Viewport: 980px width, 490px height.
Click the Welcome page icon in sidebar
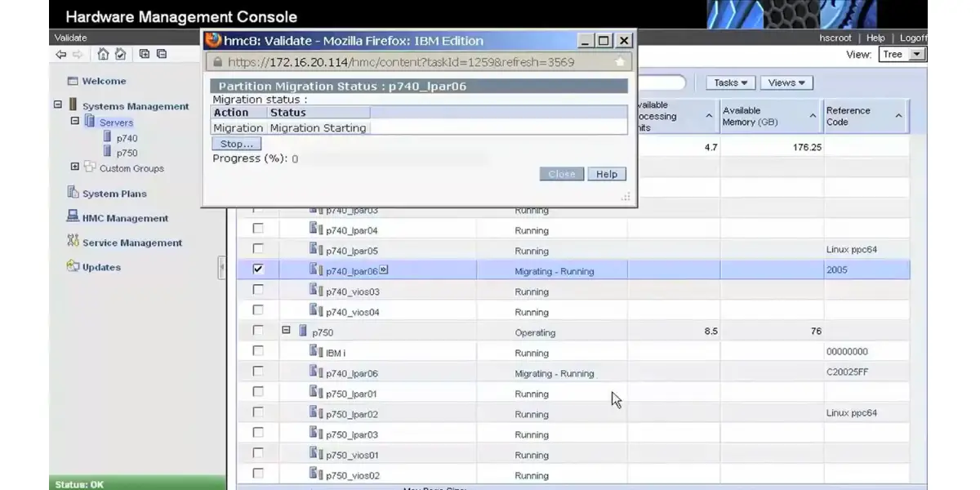point(73,81)
